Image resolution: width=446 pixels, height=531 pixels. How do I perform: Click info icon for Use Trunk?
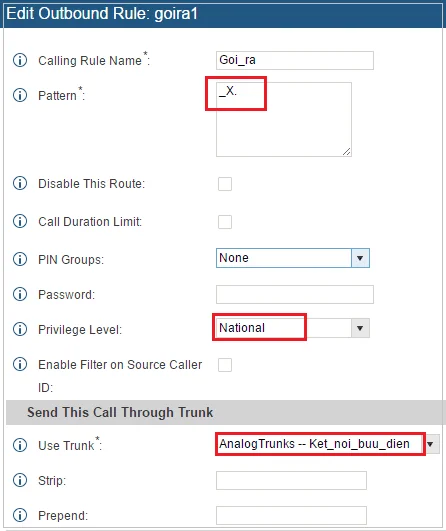coord(20,445)
